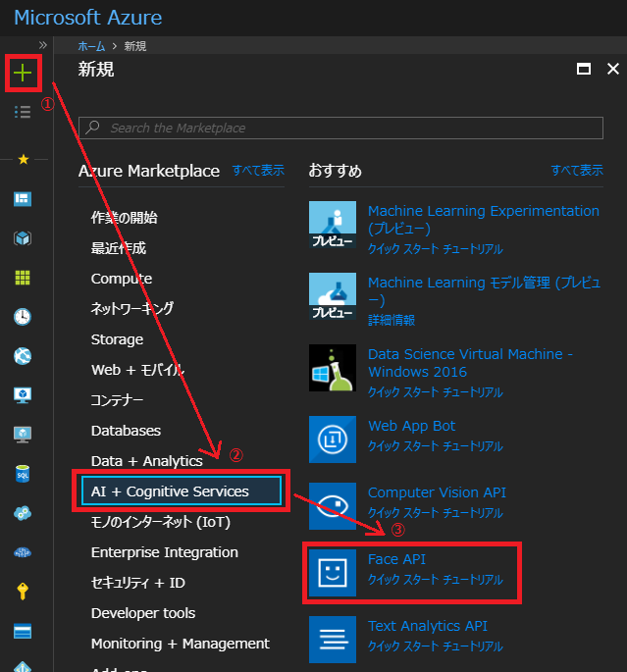Click the Computer Vision API eye icon
The width and height of the screenshot is (627, 672).
(333, 506)
